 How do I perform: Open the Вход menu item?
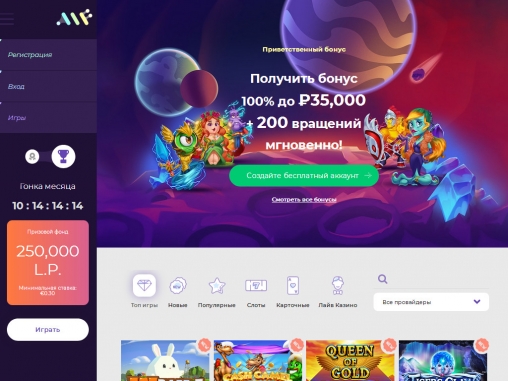pyautogui.click(x=48, y=86)
